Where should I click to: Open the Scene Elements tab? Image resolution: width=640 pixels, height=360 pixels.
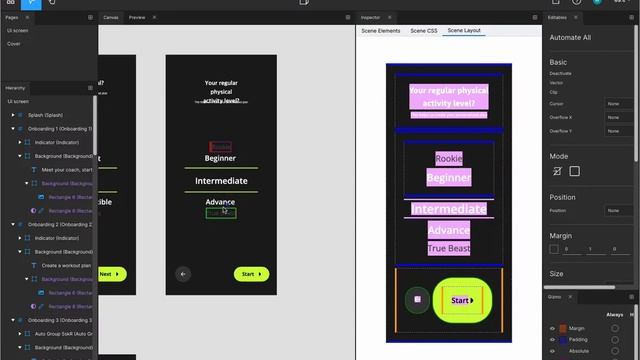click(x=380, y=31)
